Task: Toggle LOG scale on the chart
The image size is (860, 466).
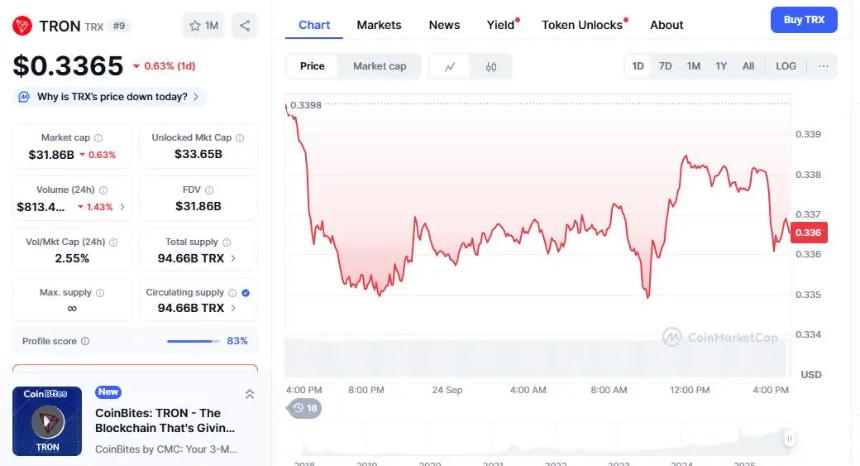Action: coord(786,66)
